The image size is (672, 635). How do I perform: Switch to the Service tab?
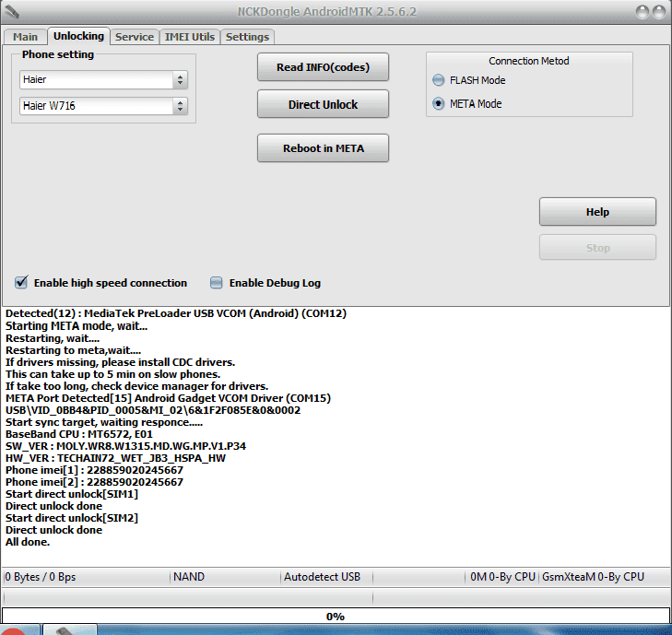135,37
